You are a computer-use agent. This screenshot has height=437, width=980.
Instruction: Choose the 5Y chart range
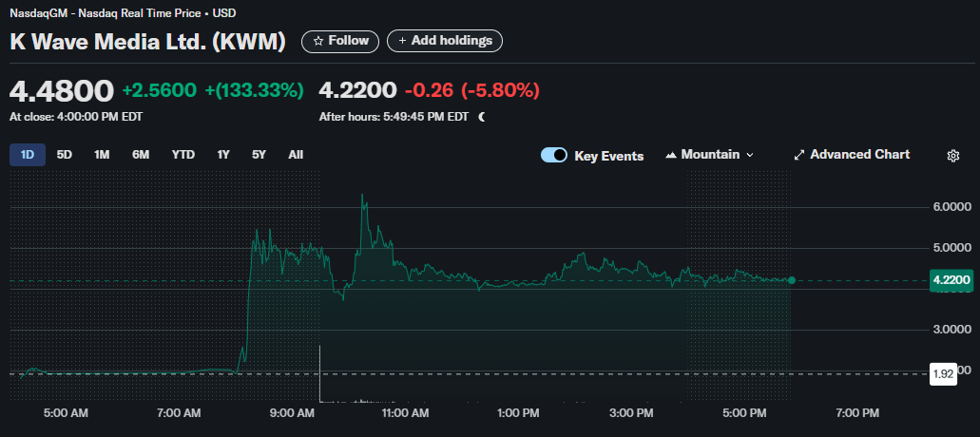[259, 155]
